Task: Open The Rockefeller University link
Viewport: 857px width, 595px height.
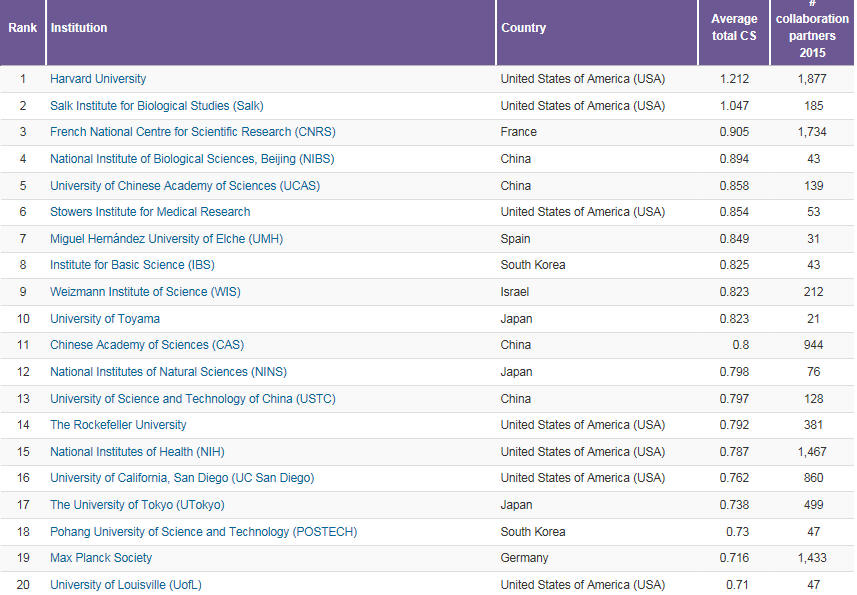Action: coord(118,425)
